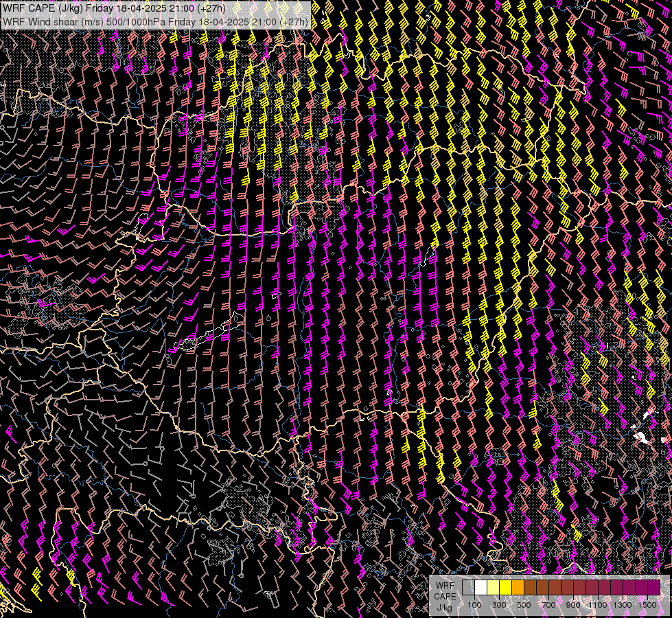Click the '900' legend value

(573, 605)
